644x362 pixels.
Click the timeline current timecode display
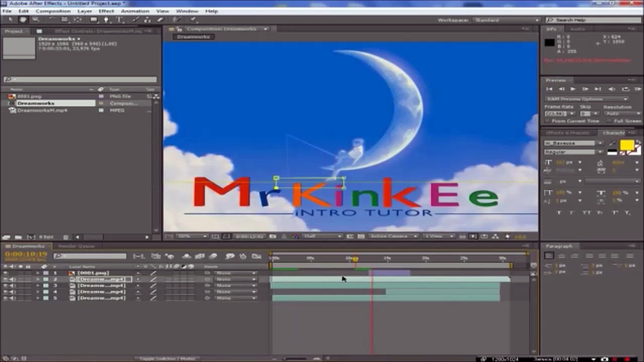[x=25, y=255]
